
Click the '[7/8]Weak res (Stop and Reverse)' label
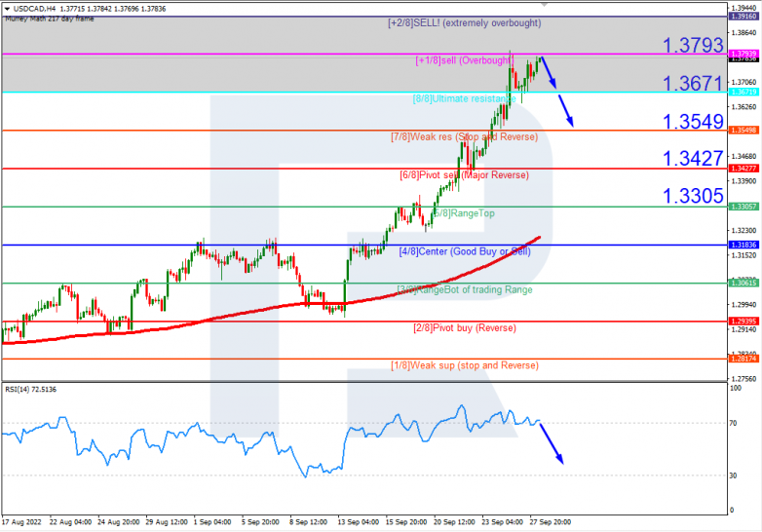click(x=464, y=137)
